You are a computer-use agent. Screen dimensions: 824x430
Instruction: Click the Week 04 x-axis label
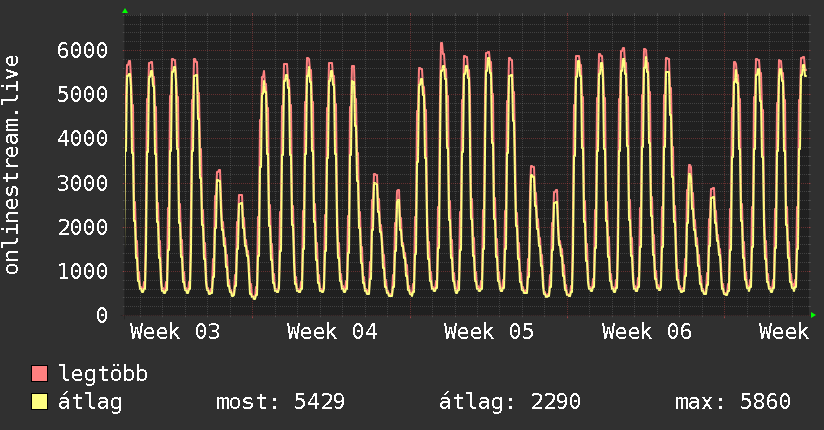point(332,332)
